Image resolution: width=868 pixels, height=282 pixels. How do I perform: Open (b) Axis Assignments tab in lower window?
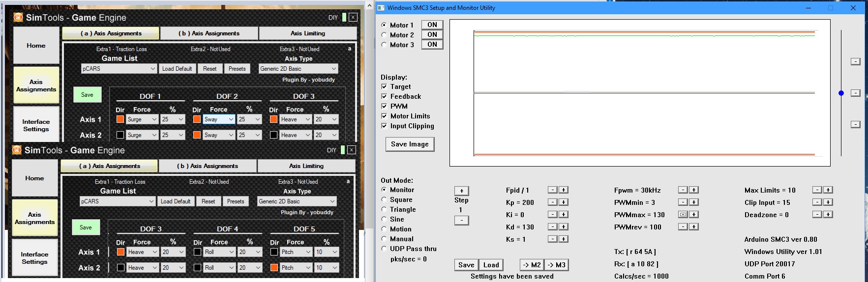coord(208,166)
